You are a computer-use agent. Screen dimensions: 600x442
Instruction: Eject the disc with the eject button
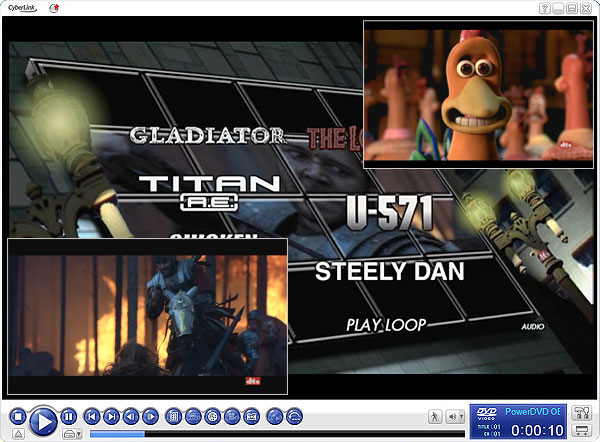click(x=18, y=434)
